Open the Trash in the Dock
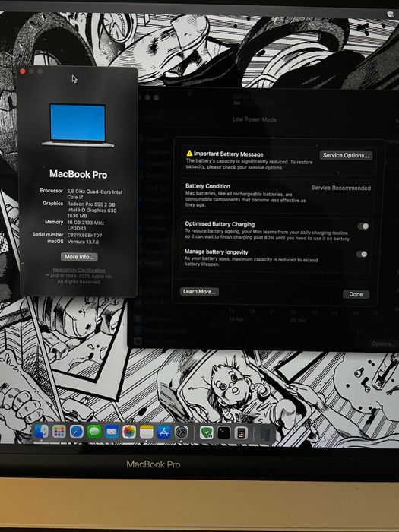399x532 pixels. [265, 433]
